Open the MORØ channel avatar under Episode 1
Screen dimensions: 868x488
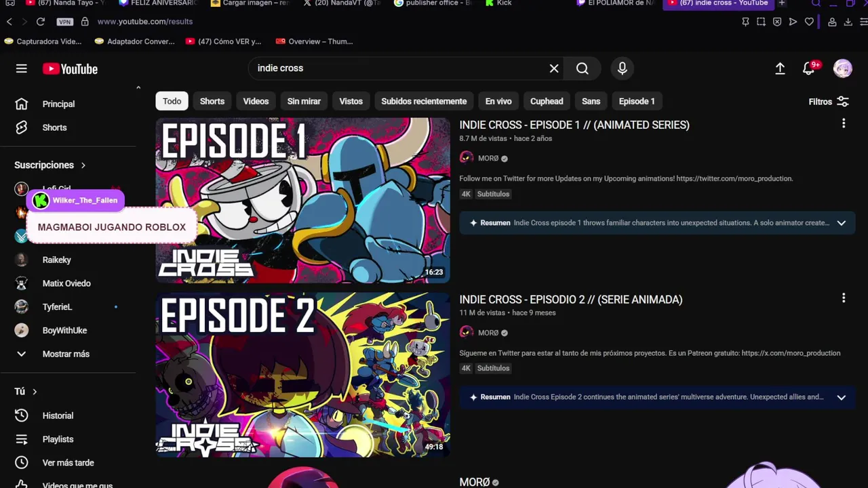467,158
